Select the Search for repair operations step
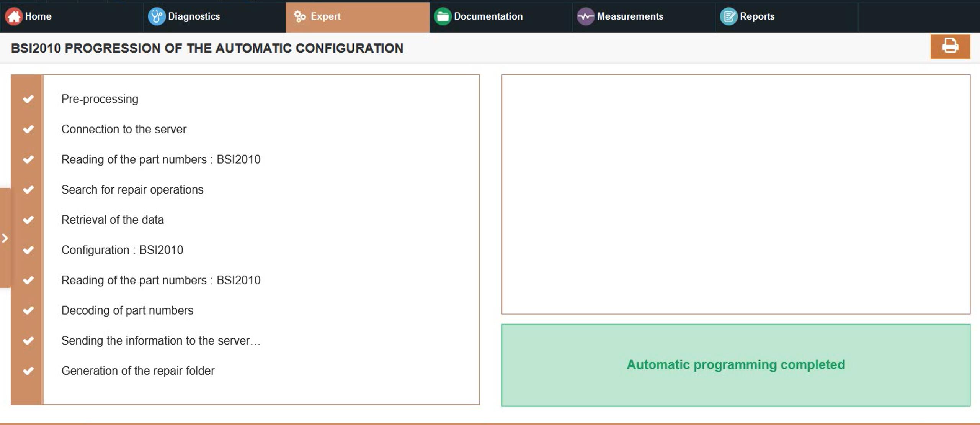Viewport: 980px width, 425px height. pyautogui.click(x=132, y=190)
